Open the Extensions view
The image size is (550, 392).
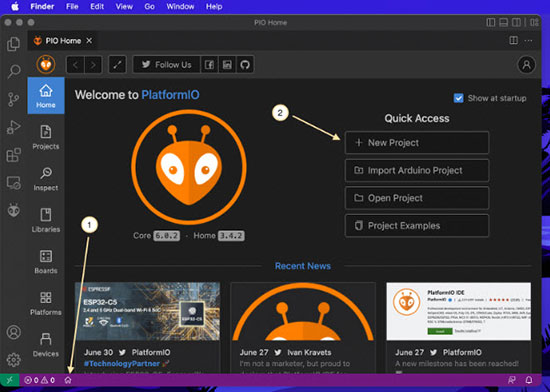coord(14,155)
